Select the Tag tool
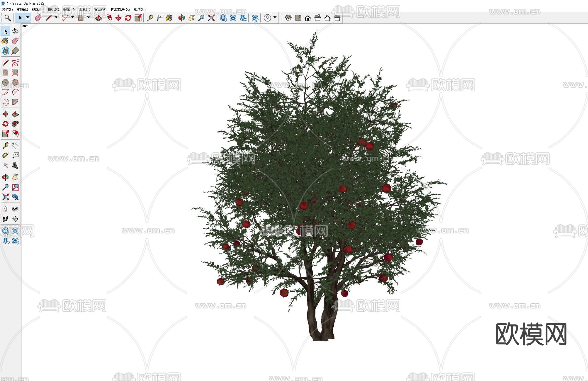 (x=15, y=51)
